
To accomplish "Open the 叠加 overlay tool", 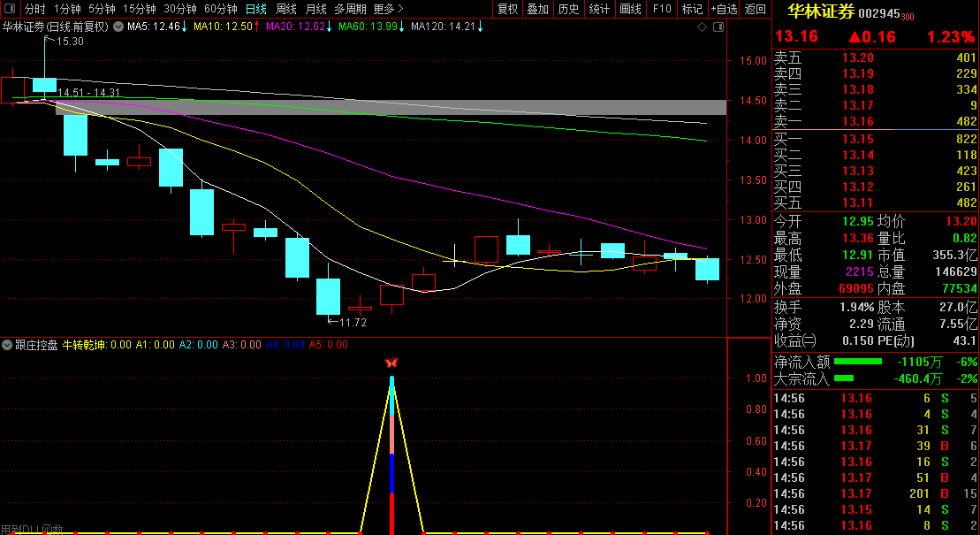I will tap(538, 9).
